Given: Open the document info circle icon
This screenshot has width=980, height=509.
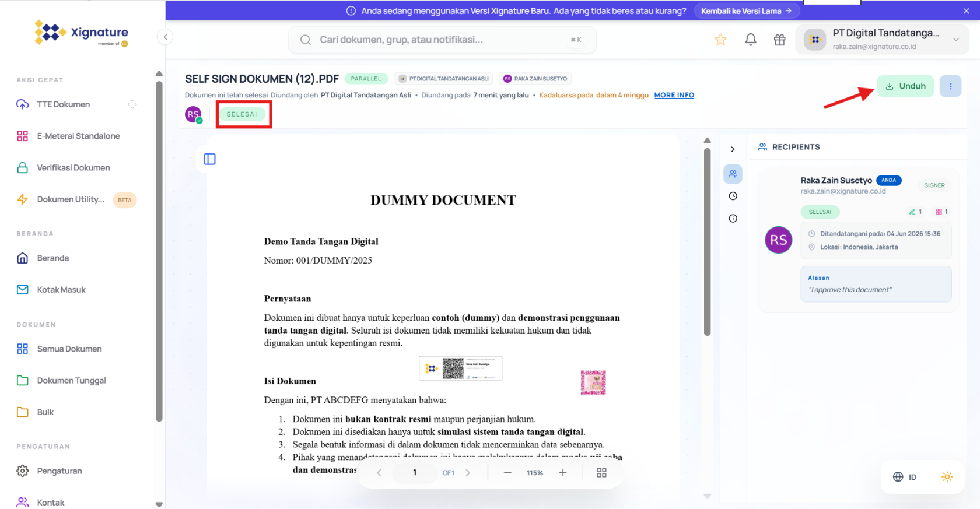Looking at the screenshot, I should (733, 219).
